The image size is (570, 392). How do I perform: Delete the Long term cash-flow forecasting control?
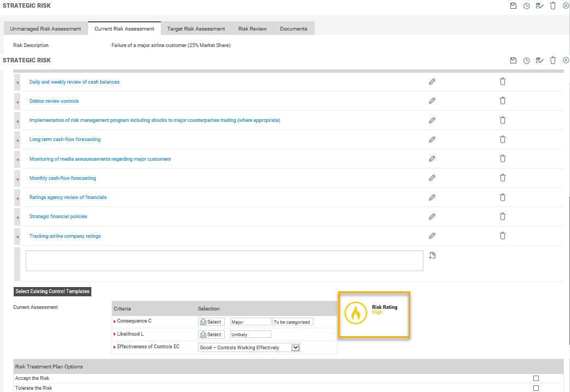502,139
